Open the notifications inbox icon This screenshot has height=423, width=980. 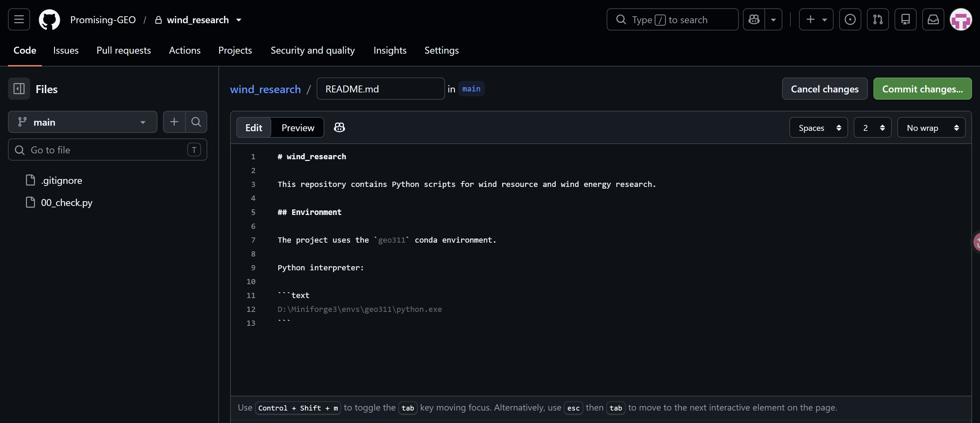pos(933,19)
